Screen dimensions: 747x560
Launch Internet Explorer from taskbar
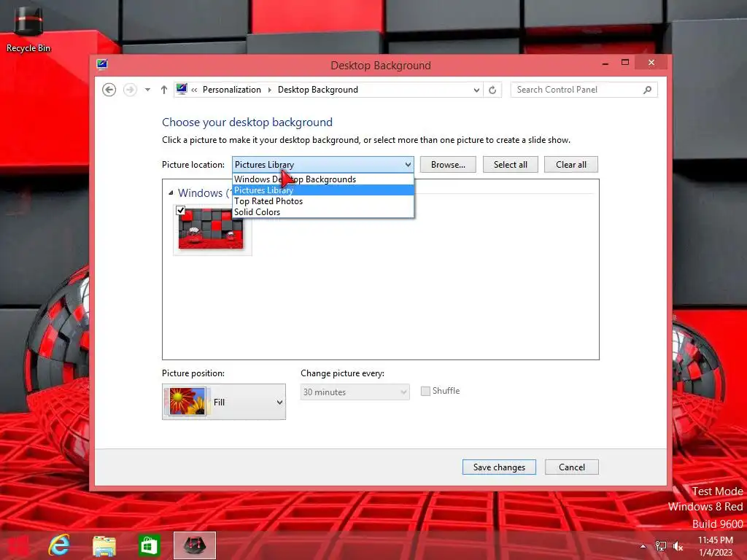pos(60,545)
